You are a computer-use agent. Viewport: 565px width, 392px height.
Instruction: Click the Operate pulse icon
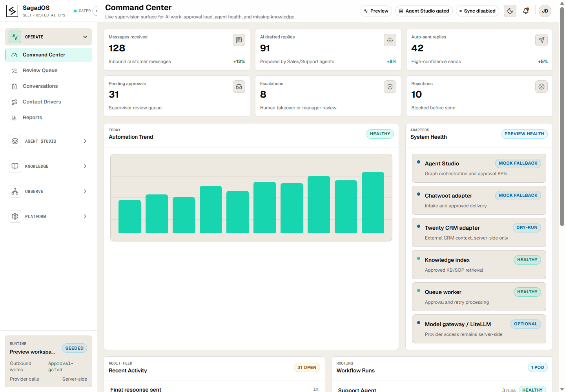coord(15,37)
